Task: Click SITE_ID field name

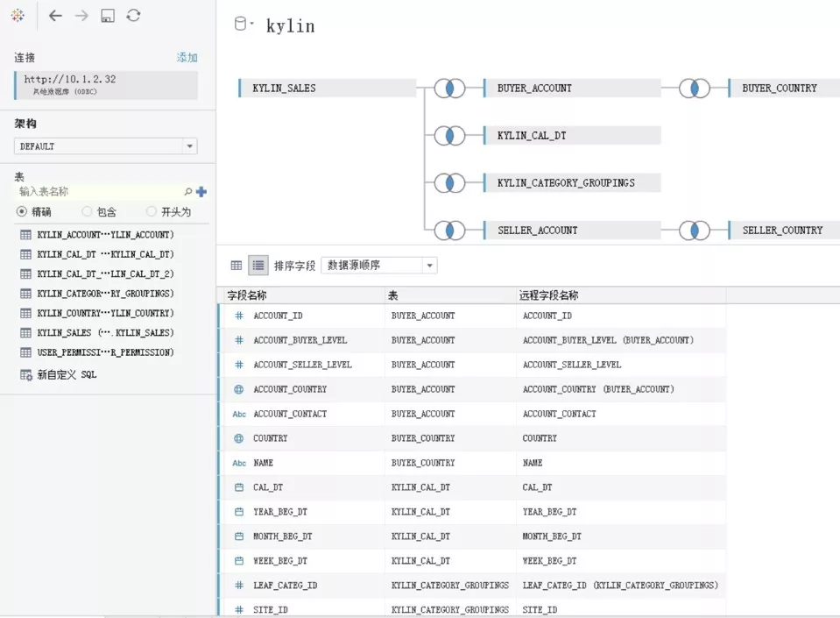Action: (x=271, y=610)
